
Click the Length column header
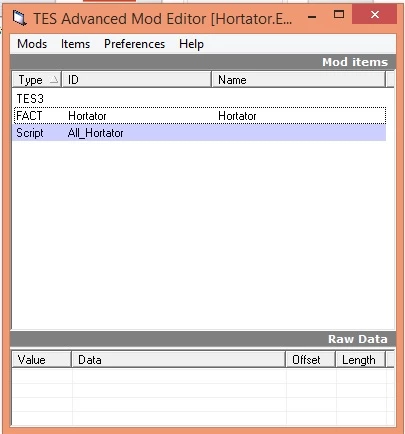(360, 360)
